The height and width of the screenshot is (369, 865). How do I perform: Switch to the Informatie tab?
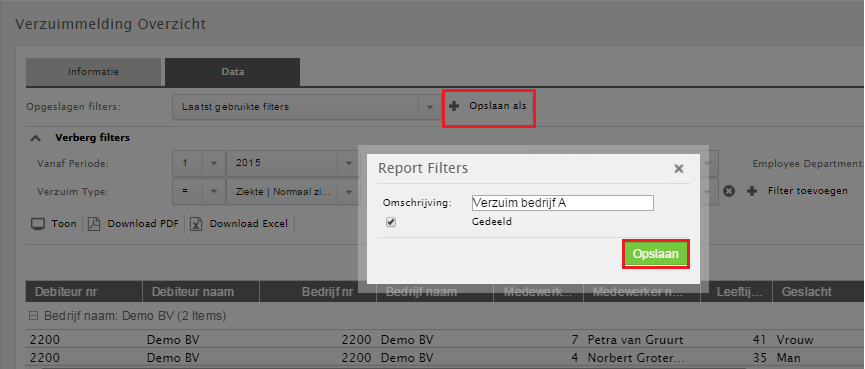point(93,72)
